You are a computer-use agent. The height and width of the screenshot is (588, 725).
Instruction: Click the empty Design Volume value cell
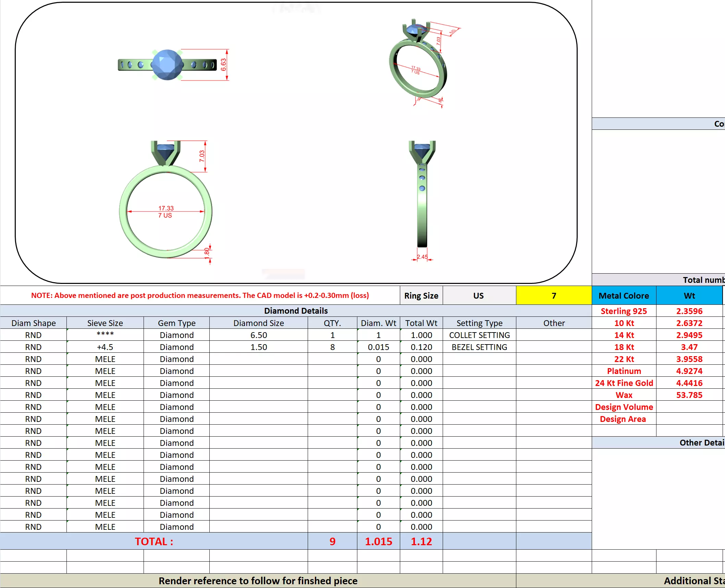[x=689, y=407]
